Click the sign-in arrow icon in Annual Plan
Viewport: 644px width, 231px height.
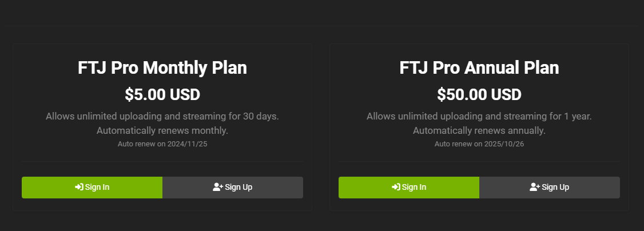click(x=396, y=187)
